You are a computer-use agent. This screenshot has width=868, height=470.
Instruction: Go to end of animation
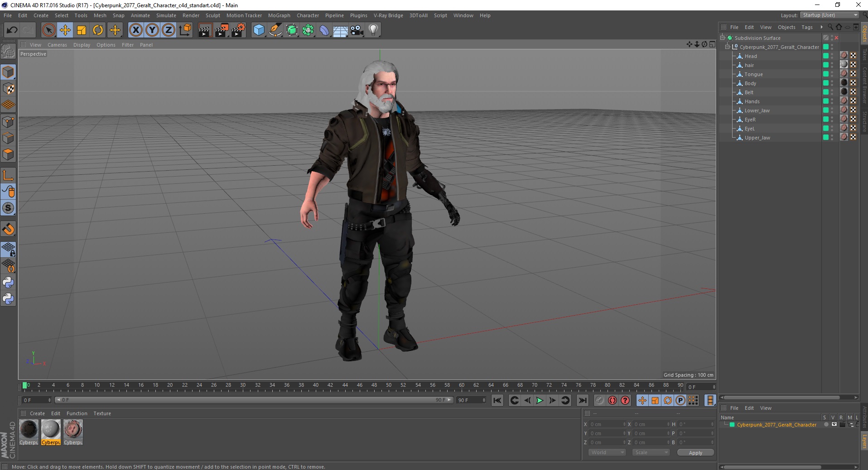pos(583,400)
